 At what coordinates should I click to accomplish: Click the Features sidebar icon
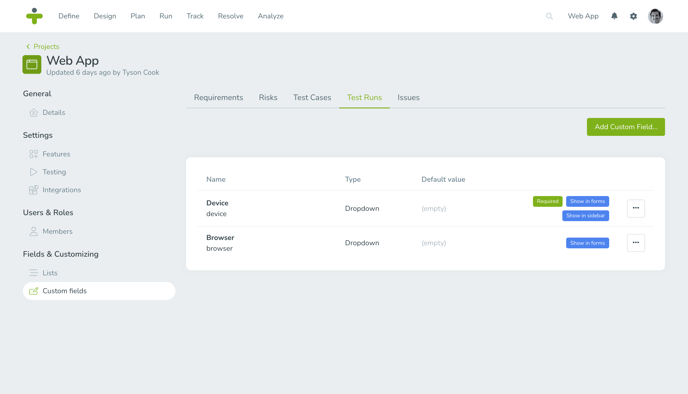[33, 154]
